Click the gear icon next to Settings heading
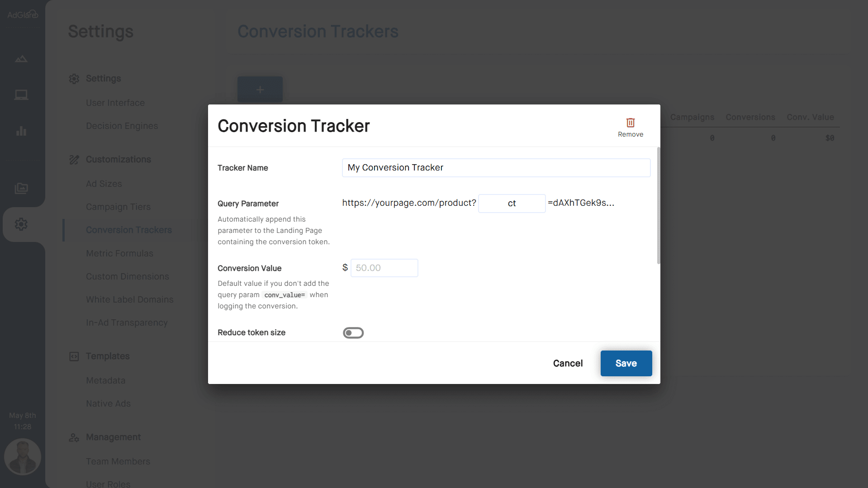 [74, 78]
